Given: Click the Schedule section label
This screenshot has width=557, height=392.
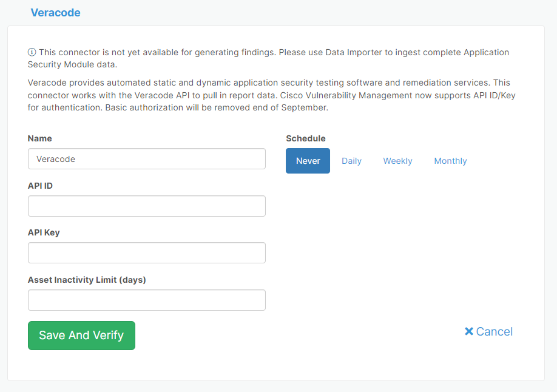Looking at the screenshot, I should tap(305, 138).
